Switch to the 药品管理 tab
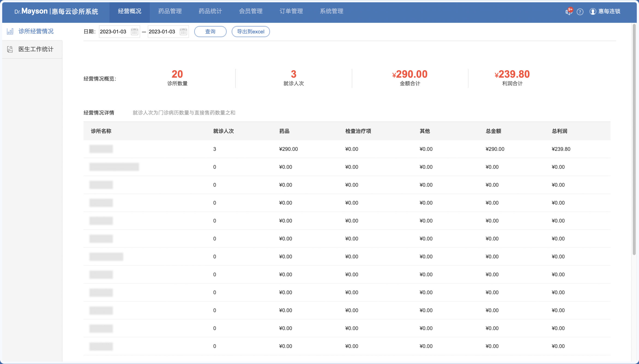 point(170,11)
